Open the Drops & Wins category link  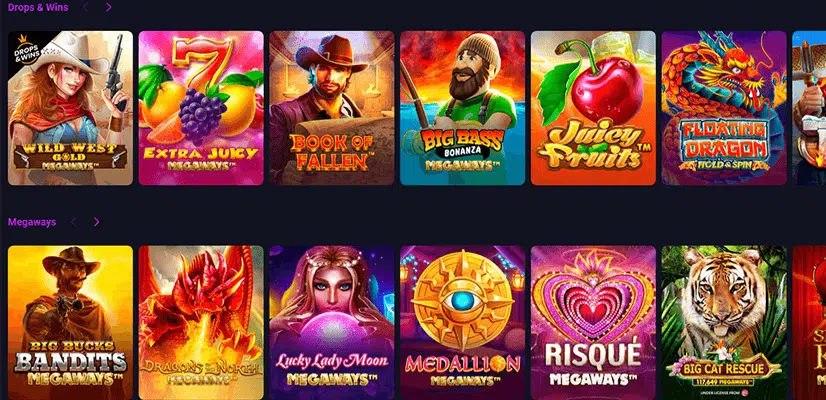tap(38, 7)
